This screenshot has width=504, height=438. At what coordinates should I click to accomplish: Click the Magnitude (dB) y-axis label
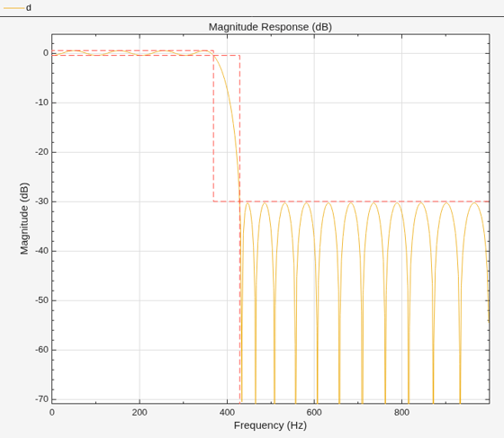click(x=24, y=219)
